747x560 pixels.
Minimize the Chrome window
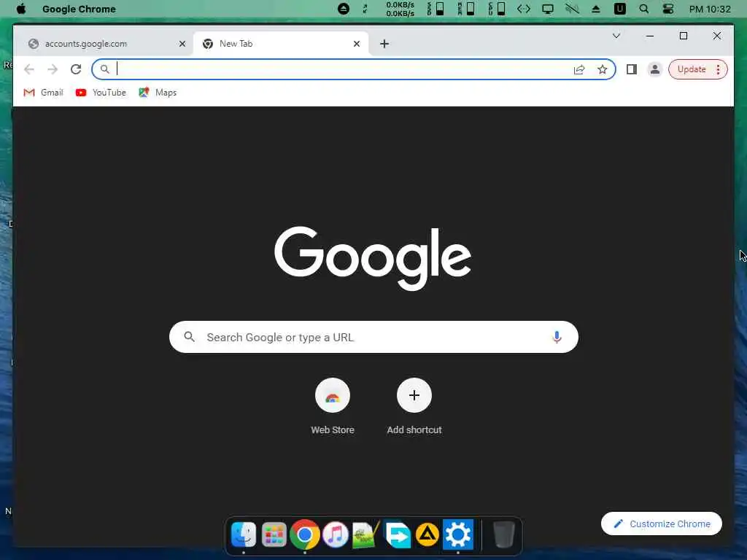(x=650, y=36)
